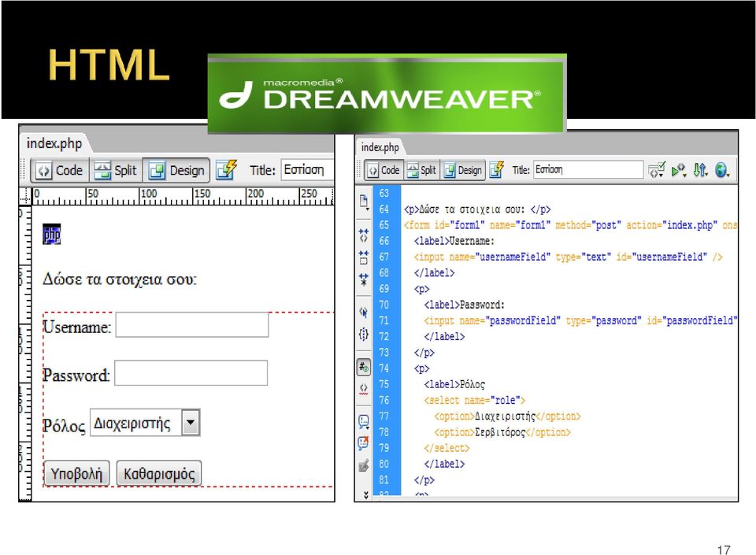The width and height of the screenshot is (756, 555).
Task: Click code line 64 paragraph text
Action: 477,209
